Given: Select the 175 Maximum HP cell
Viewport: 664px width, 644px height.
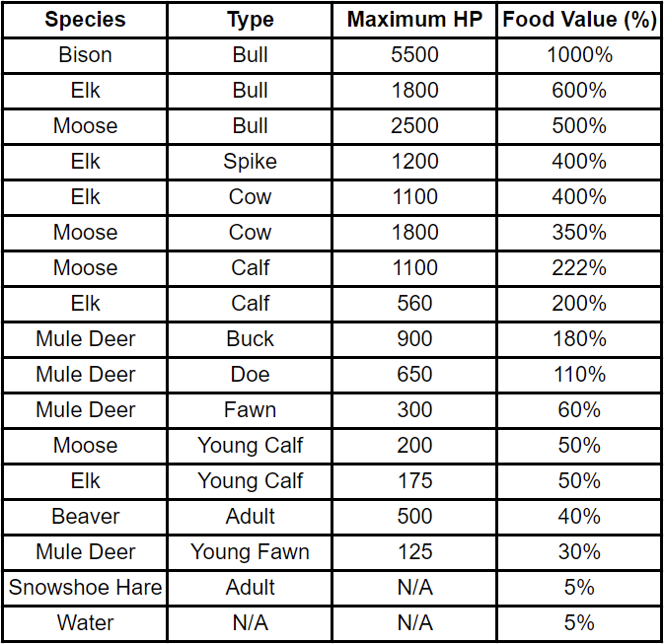Looking at the screenshot, I should click(414, 481).
